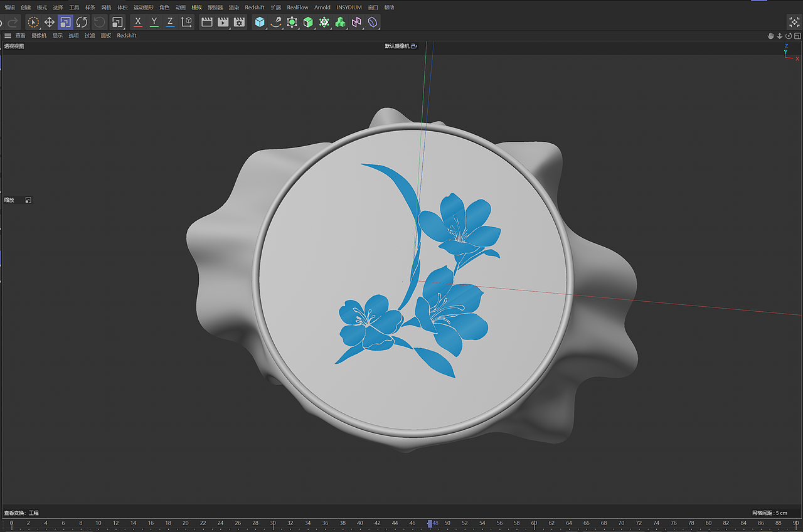Open the 模式 menu
This screenshot has width=803, height=532.
42,8
